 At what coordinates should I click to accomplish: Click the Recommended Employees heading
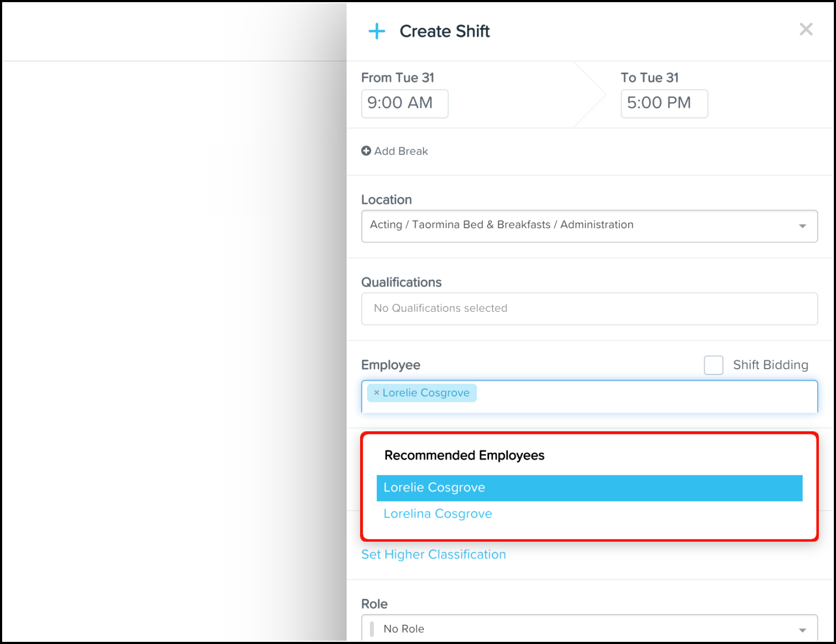coord(465,455)
